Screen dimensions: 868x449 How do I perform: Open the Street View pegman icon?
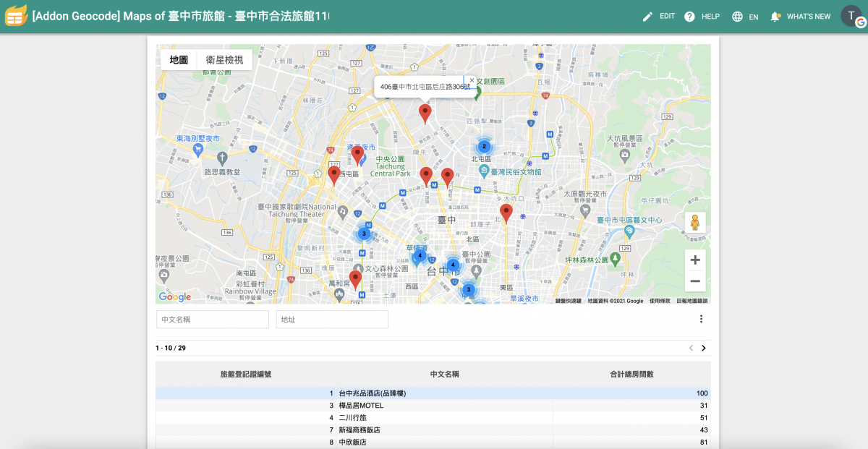click(x=695, y=223)
